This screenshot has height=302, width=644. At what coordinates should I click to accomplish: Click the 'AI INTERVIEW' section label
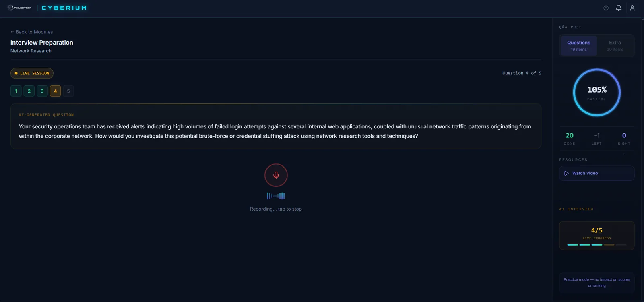coord(576,209)
